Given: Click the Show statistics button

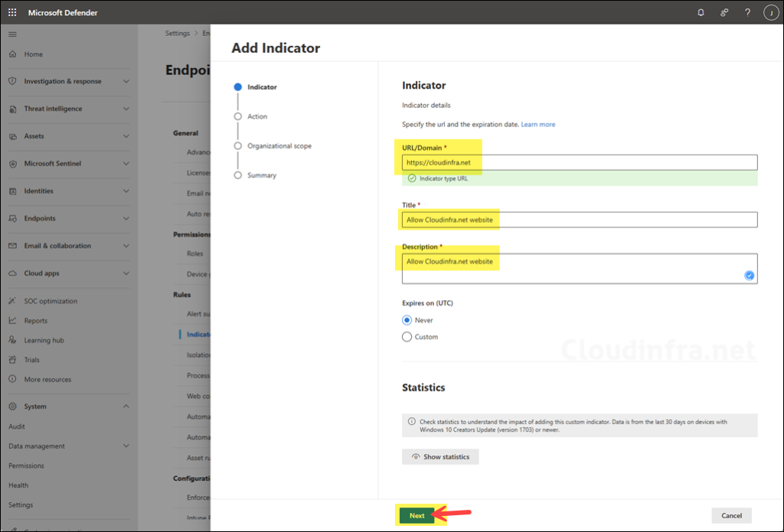Looking at the screenshot, I should tap(440, 455).
